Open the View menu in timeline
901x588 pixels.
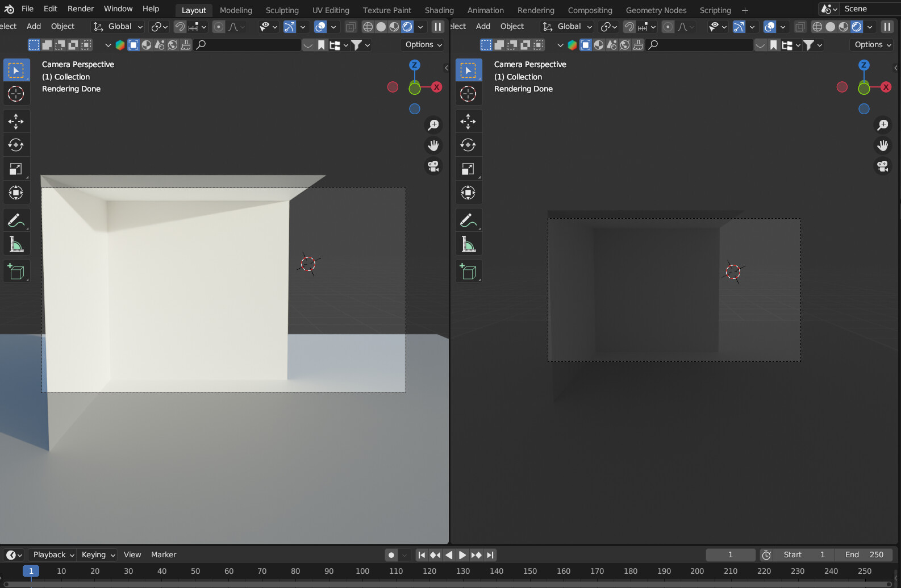coord(132,555)
